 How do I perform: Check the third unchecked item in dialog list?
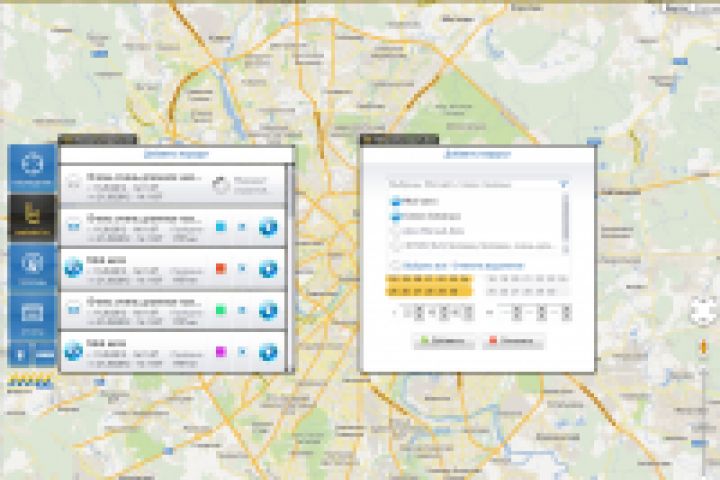(395, 231)
